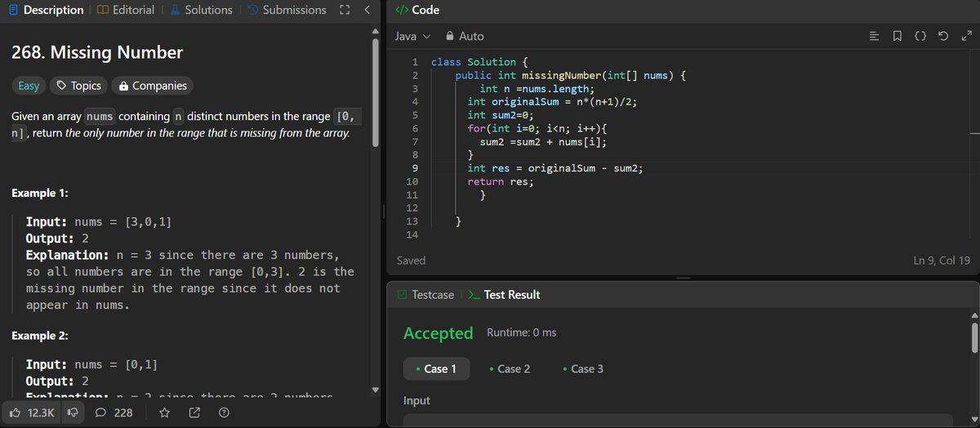This screenshot has width=980, height=428.
Task: Click the 'Accepted' result text
Action: [439, 332]
